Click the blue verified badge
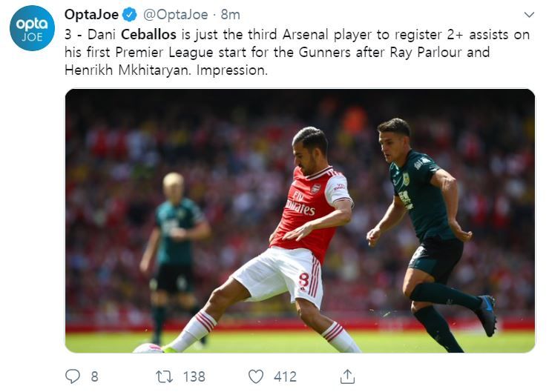 click(x=128, y=15)
